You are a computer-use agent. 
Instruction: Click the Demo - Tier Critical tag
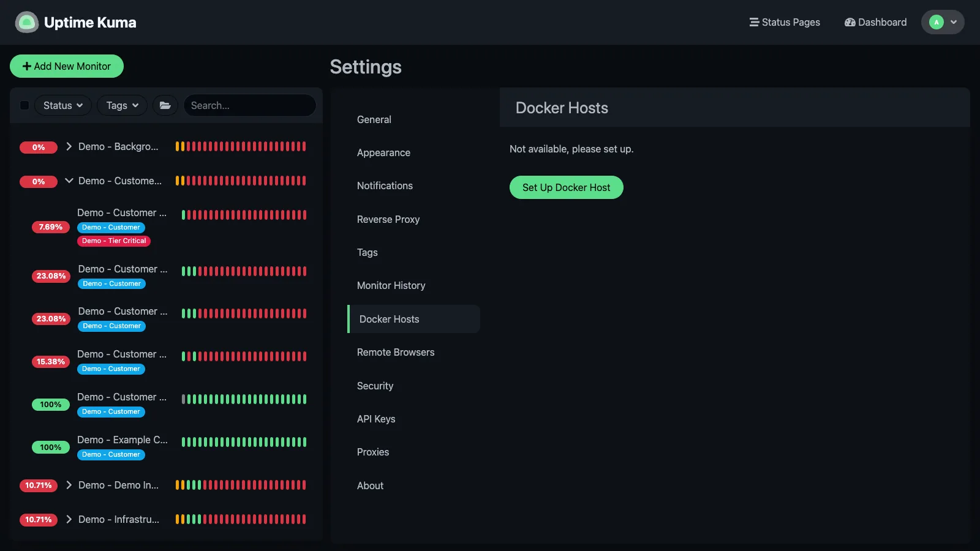pos(114,241)
